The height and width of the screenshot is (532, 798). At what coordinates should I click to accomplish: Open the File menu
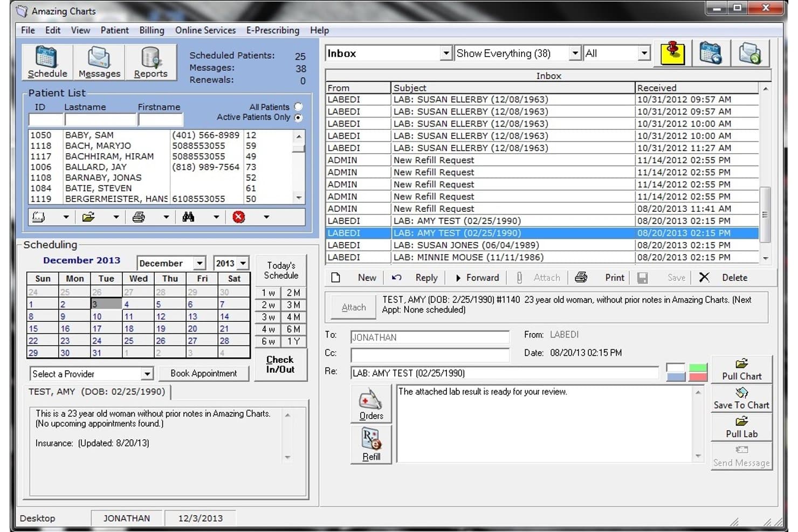(x=28, y=30)
